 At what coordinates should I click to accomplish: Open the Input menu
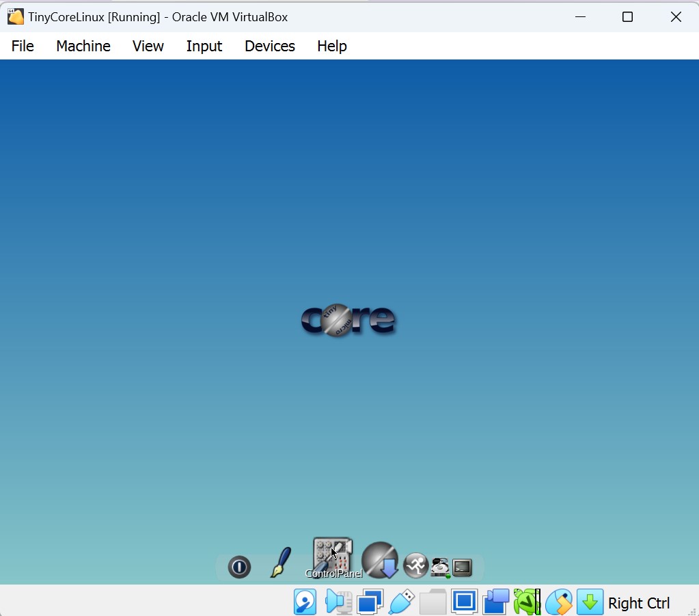click(204, 46)
